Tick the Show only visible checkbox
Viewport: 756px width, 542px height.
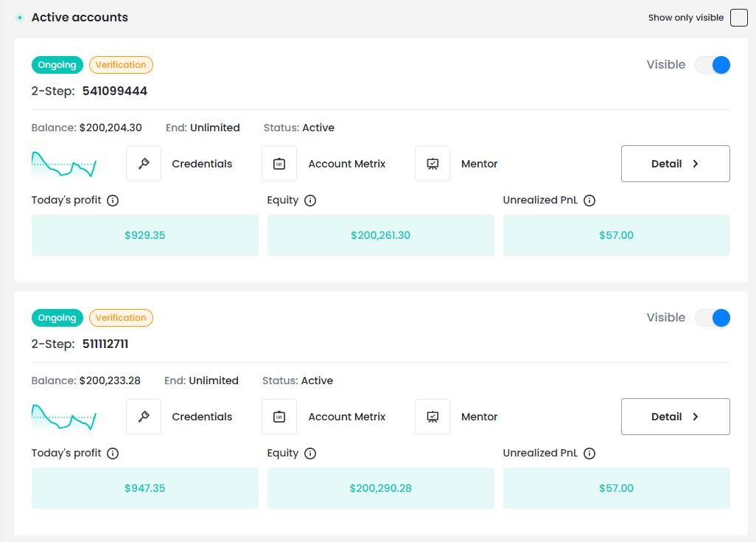pyautogui.click(x=738, y=18)
